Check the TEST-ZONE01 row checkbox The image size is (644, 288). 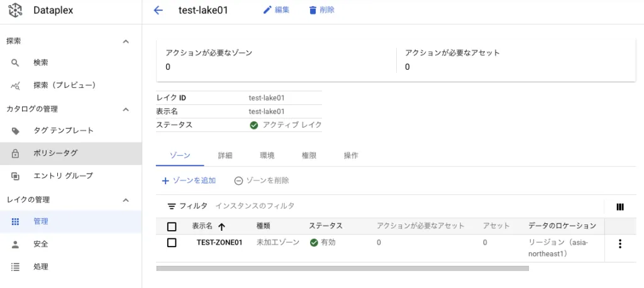point(172,243)
